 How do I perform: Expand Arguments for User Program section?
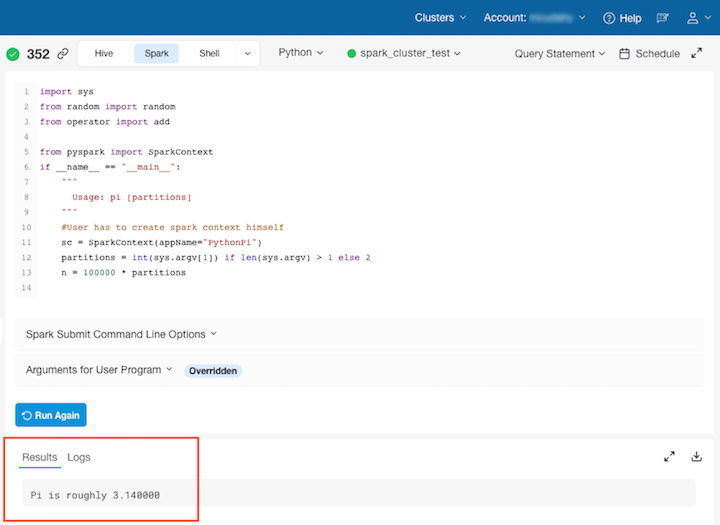point(99,370)
